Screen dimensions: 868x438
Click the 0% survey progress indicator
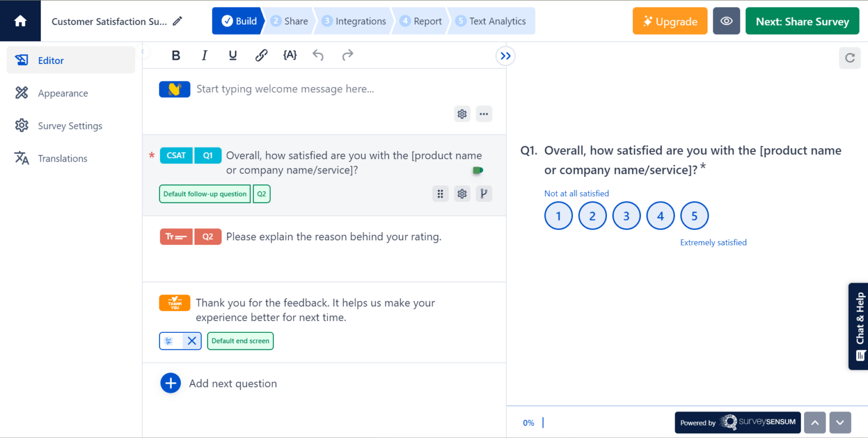528,422
